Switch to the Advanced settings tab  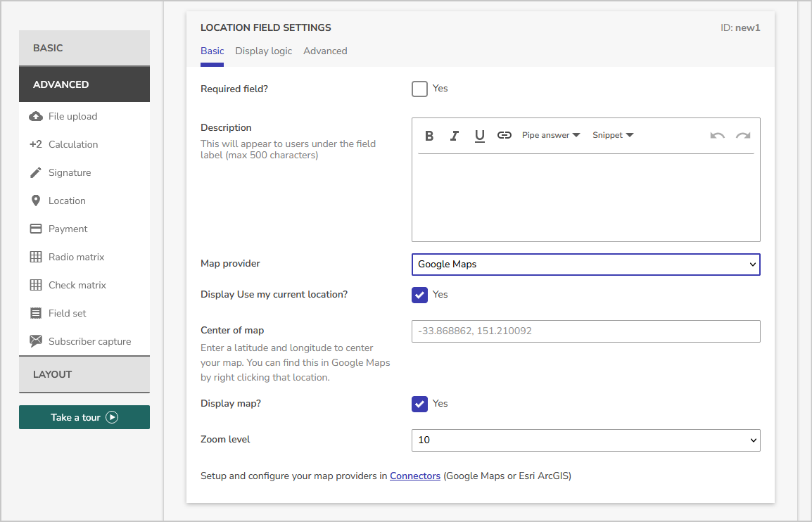325,51
